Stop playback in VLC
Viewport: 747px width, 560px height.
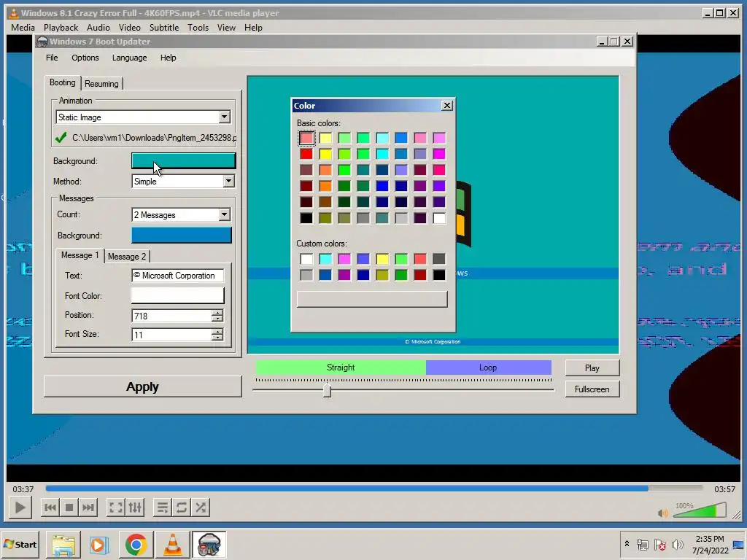(x=69, y=507)
